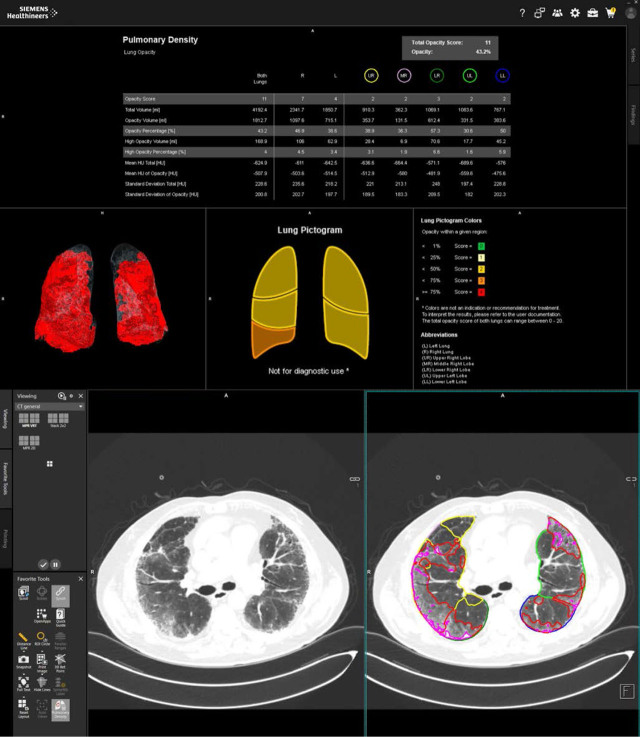The image size is (640, 737).
Task: Click the Print Image tool
Action: 41,660
